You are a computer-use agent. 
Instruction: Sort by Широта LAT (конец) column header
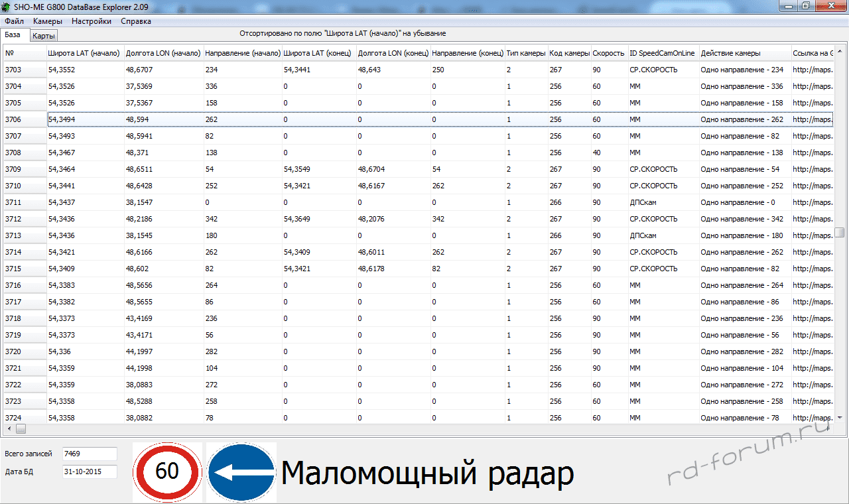pyautogui.click(x=319, y=53)
